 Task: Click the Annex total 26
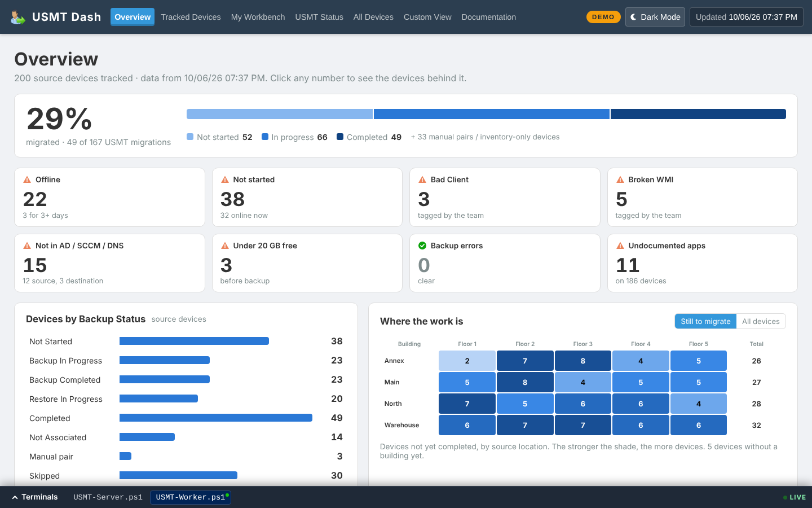757,361
